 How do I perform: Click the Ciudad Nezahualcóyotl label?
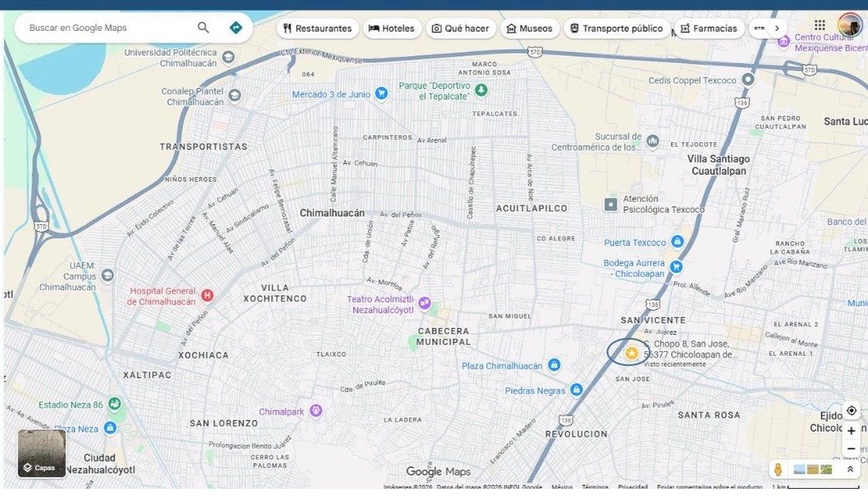tap(100, 464)
